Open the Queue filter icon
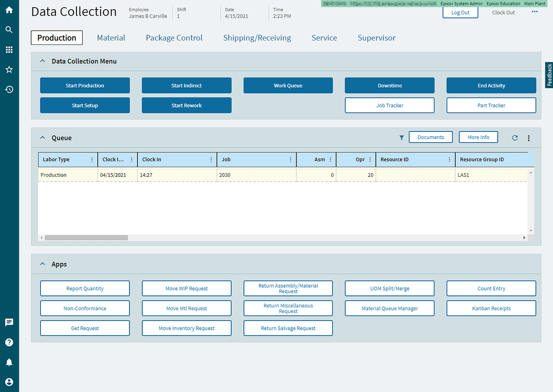This screenshot has width=553, height=392. 402,137
